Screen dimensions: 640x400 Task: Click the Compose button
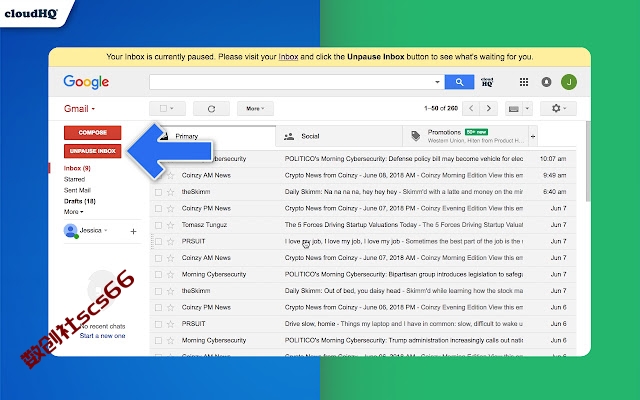(x=93, y=133)
